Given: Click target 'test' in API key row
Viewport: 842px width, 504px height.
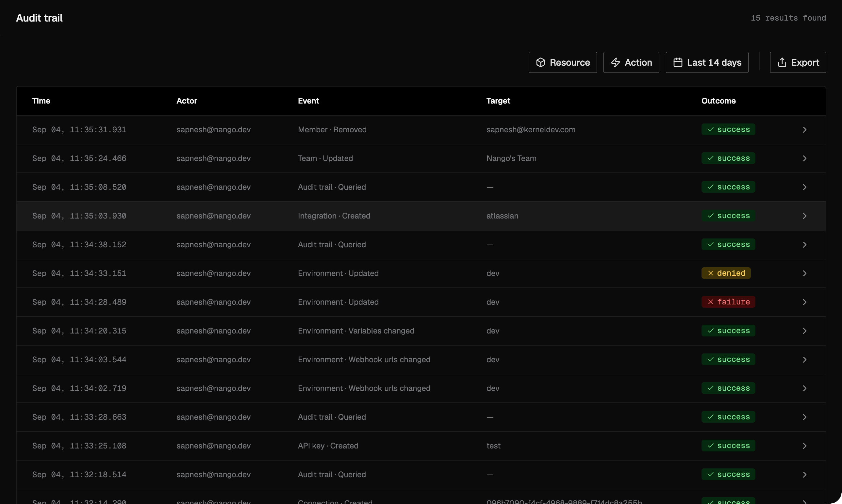Looking at the screenshot, I should click(x=493, y=446).
